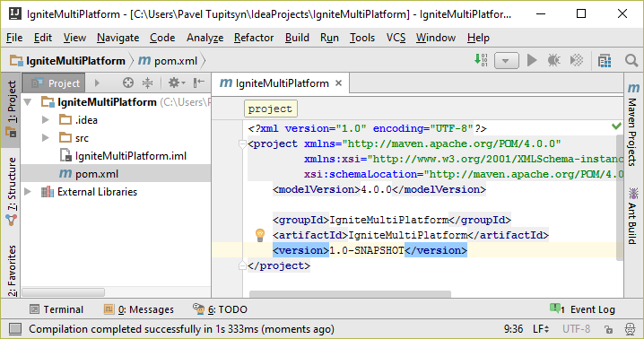
Task: Select pom.xml in the project tree
Action: point(116,174)
